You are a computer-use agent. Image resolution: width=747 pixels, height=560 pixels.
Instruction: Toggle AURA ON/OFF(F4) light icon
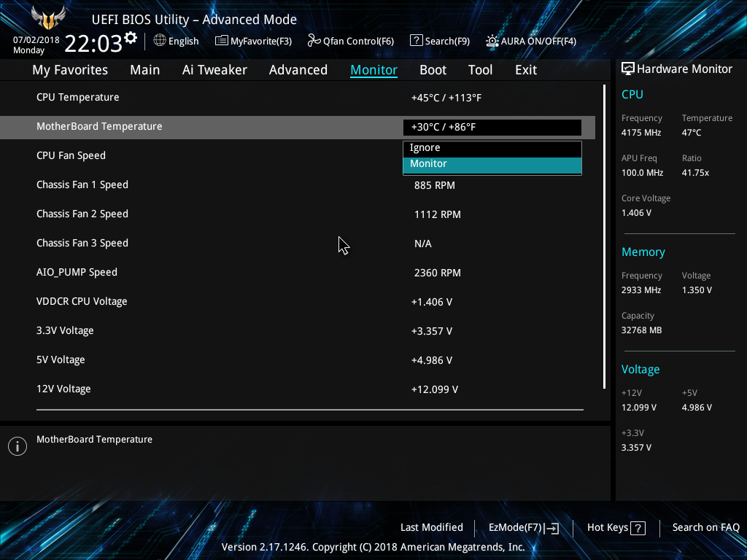point(492,41)
